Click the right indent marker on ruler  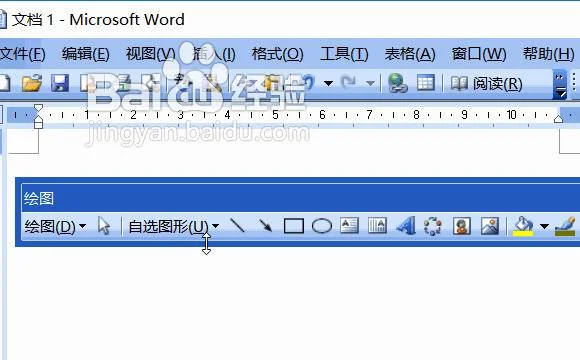point(558,118)
